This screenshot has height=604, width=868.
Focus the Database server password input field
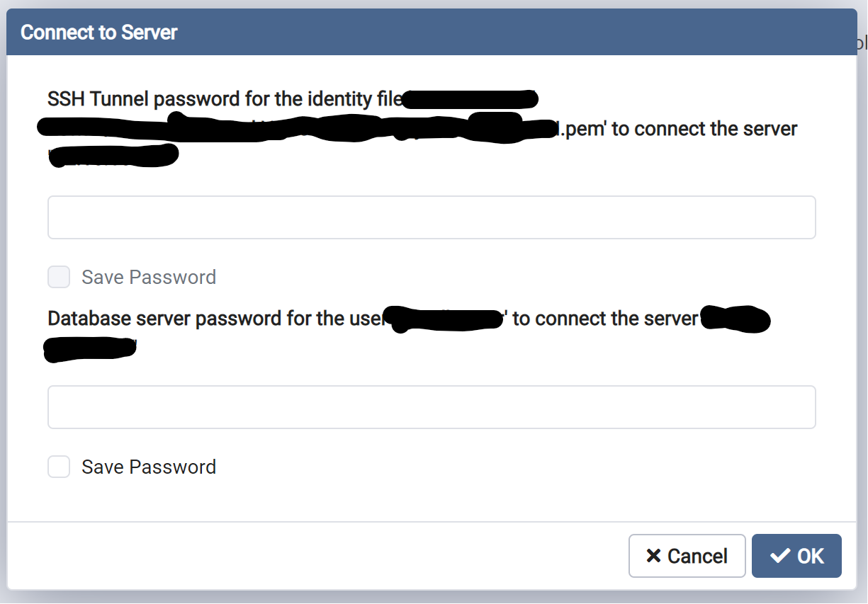pyautogui.click(x=432, y=407)
